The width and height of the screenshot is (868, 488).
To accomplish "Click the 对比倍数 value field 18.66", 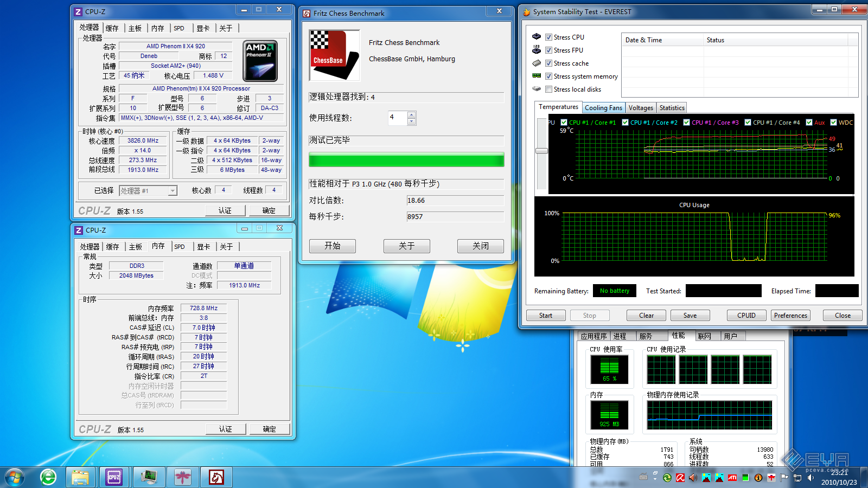I will 455,200.
